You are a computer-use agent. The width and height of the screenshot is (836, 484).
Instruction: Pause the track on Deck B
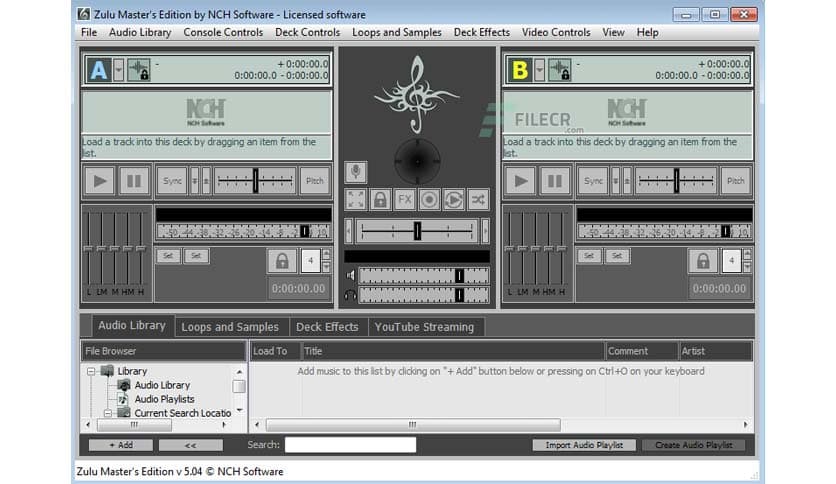coord(555,181)
